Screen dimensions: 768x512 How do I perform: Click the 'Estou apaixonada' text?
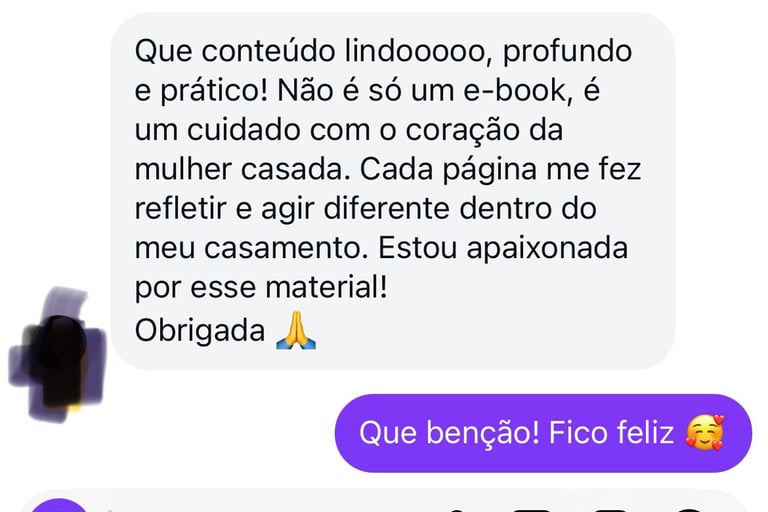(x=503, y=248)
